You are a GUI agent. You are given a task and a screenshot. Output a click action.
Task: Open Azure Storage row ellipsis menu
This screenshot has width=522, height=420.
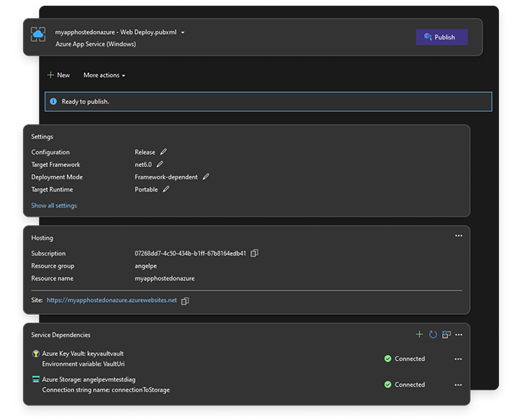tap(458, 385)
